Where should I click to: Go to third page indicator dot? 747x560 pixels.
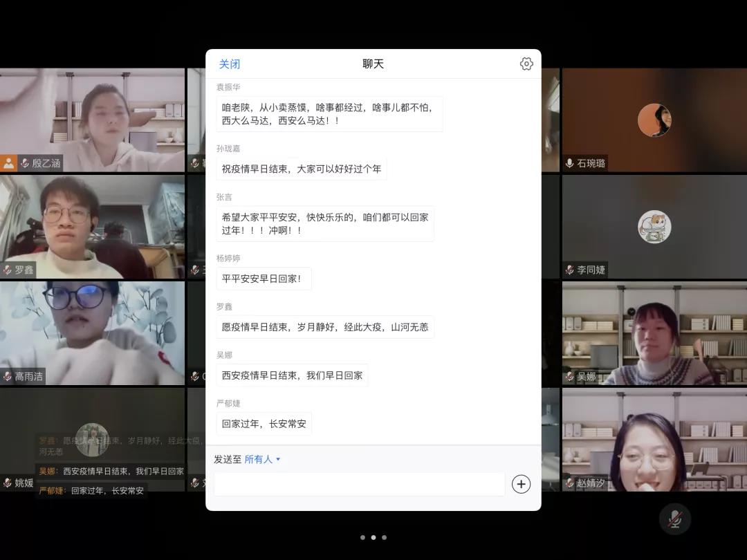pyautogui.click(x=385, y=537)
